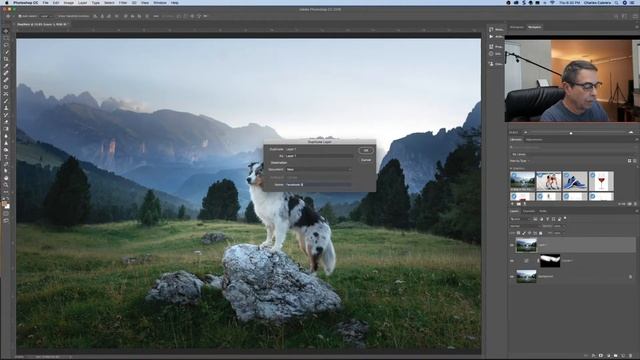The width and height of the screenshot is (640, 360).
Task: Click the Background layer lock icon
Action: coord(630,277)
